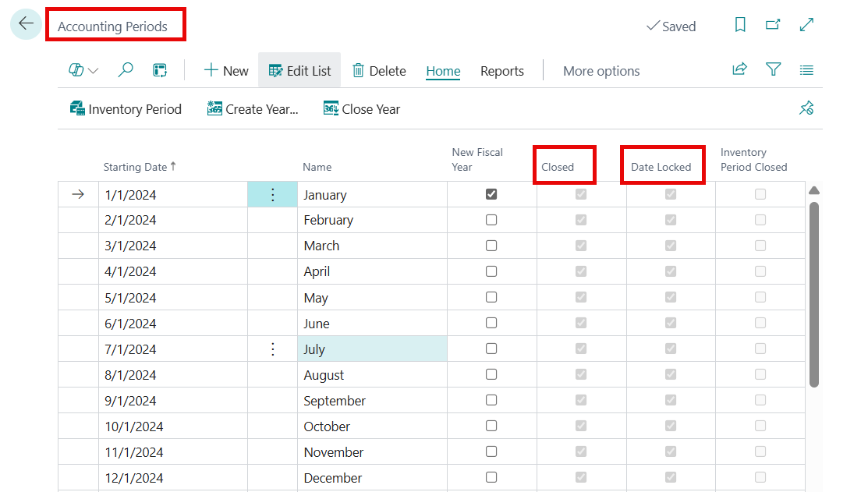The width and height of the screenshot is (868, 492).
Task: Switch to the Reports tab
Action: 501,71
